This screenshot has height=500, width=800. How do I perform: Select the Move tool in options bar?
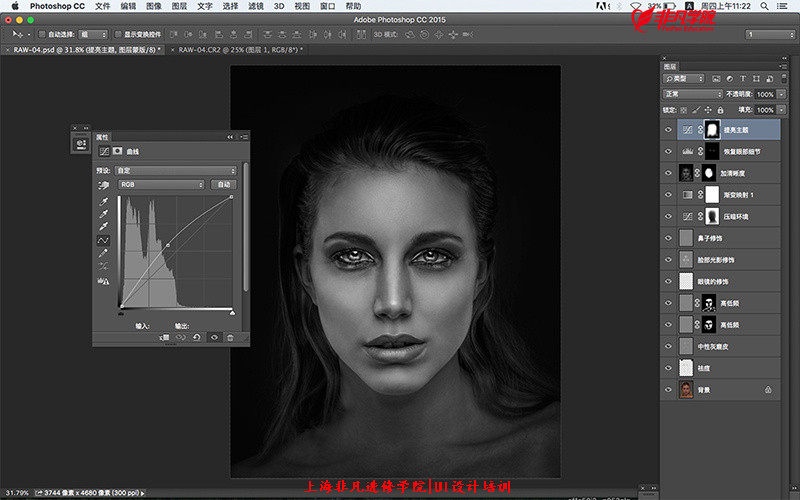pos(18,34)
